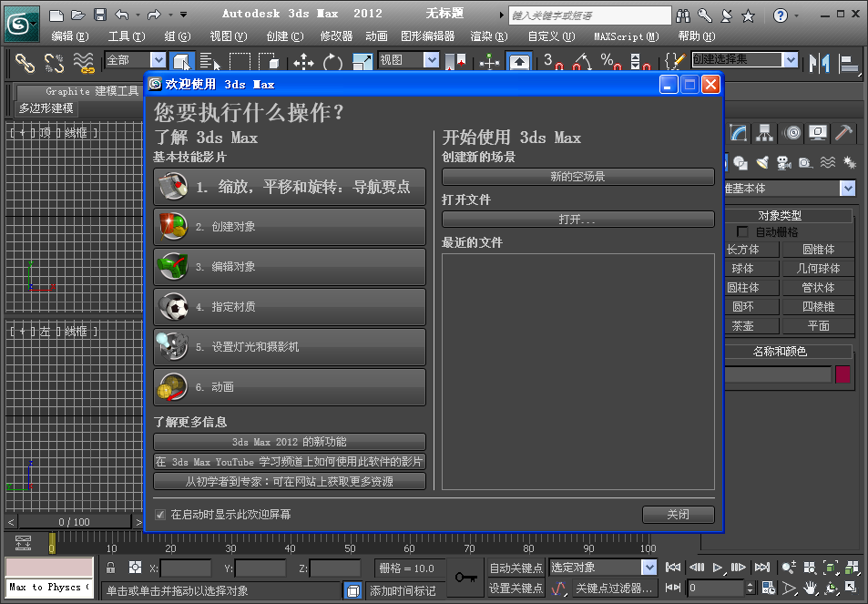Screen dimensions: 868x604
Task: Enable the 自动栅格 checkbox
Action: 742,232
